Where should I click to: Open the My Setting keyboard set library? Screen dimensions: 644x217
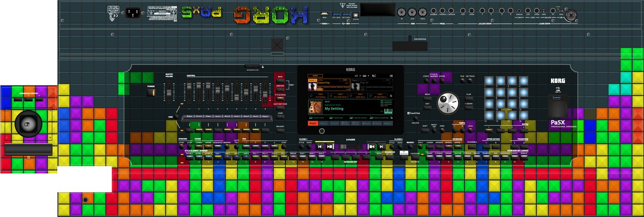coord(334,108)
